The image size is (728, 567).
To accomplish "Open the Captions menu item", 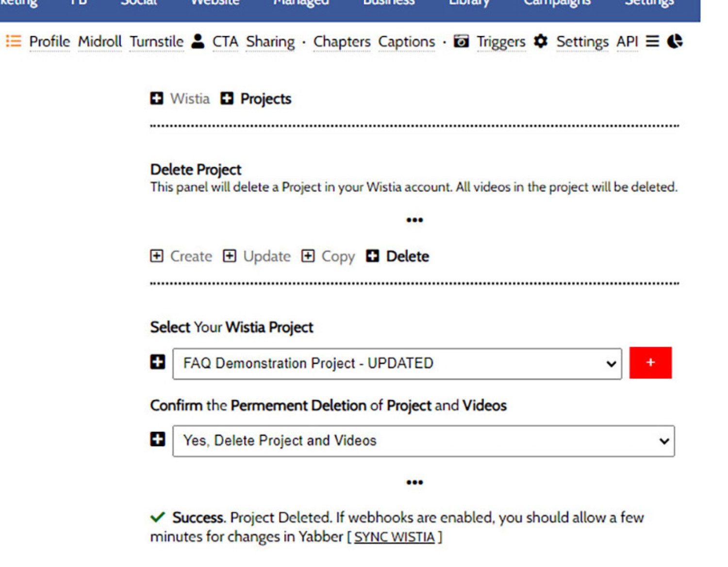I will (407, 42).
